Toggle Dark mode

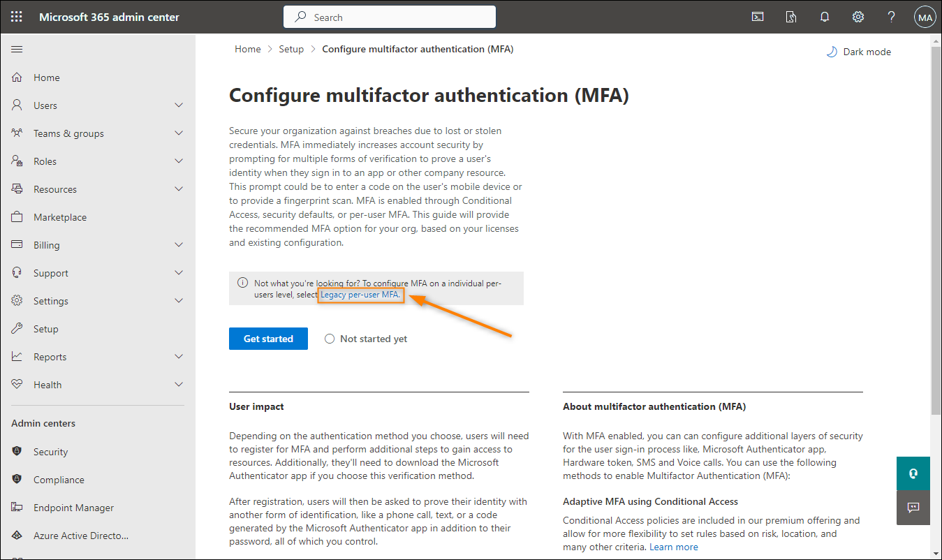click(x=858, y=52)
